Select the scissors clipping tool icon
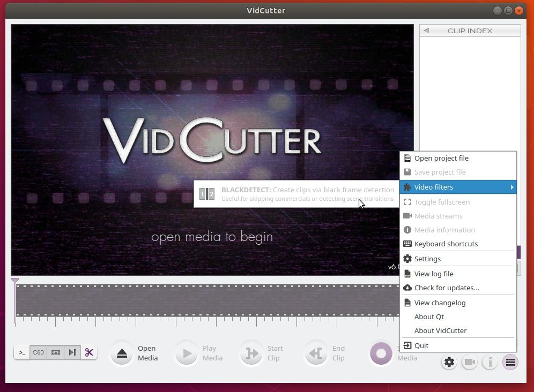The image size is (534, 392). (x=89, y=352)
